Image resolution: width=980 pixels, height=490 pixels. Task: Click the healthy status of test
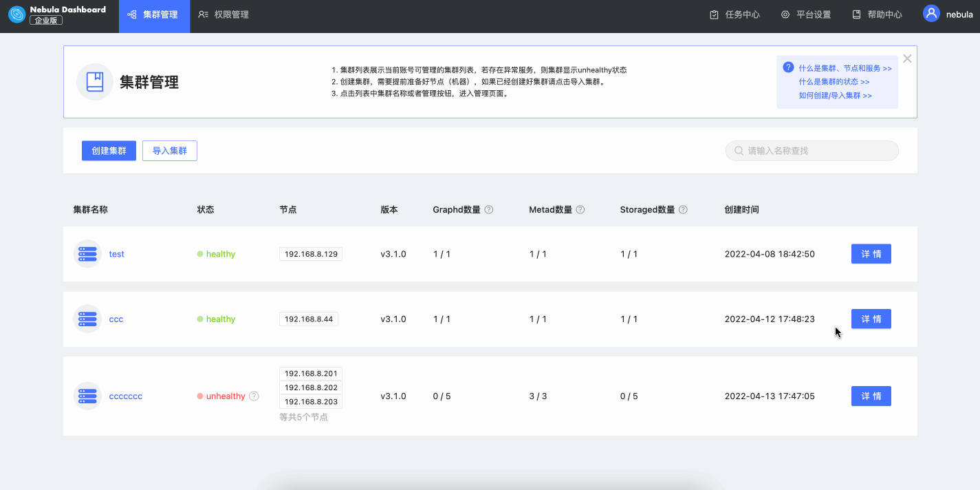pos(221,254)
